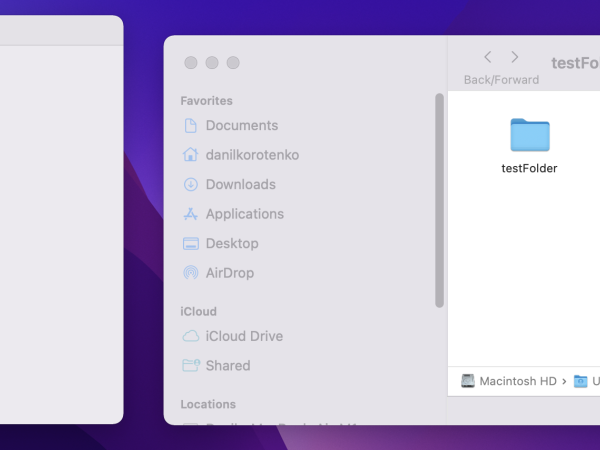Click the Back arrow in the toolbar
Viewport: 600px width, 450px height.
pos(488,58)
